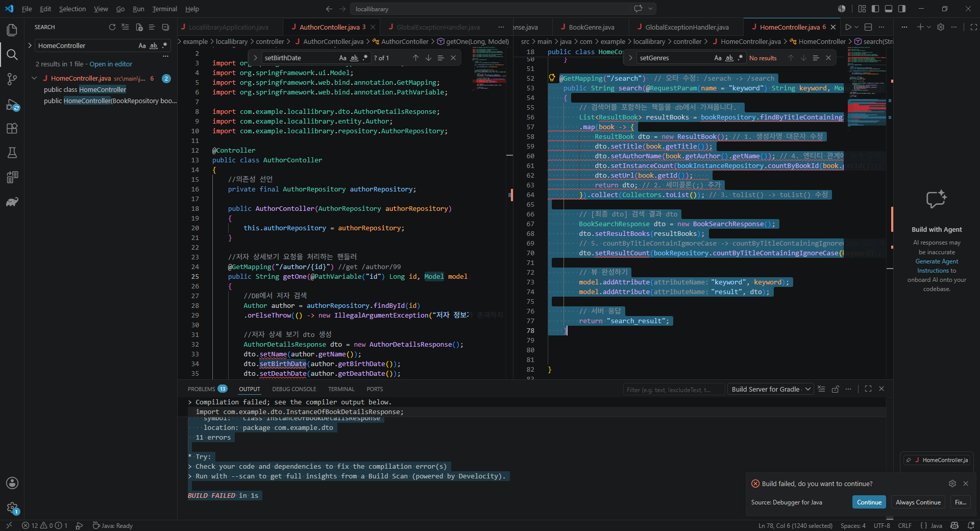This screenshot has width=980, height=531.
Task: Open a new search editor
Action: (139, 27)
